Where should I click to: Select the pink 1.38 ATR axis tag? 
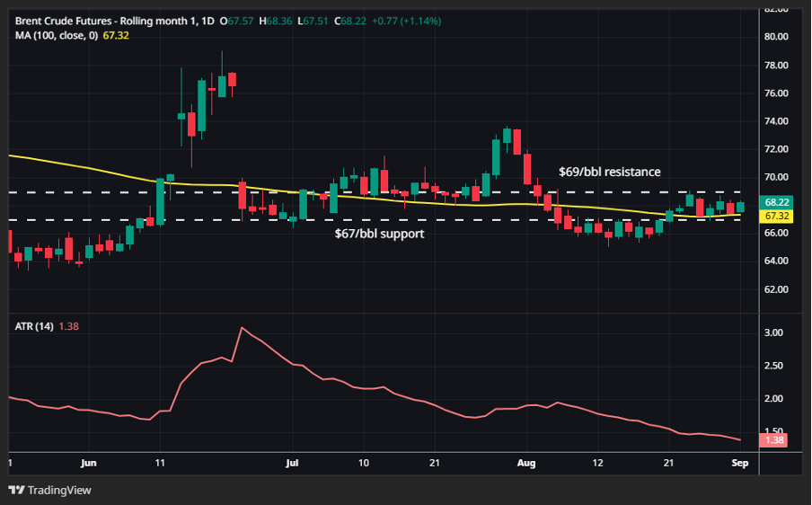pos(772,440)
